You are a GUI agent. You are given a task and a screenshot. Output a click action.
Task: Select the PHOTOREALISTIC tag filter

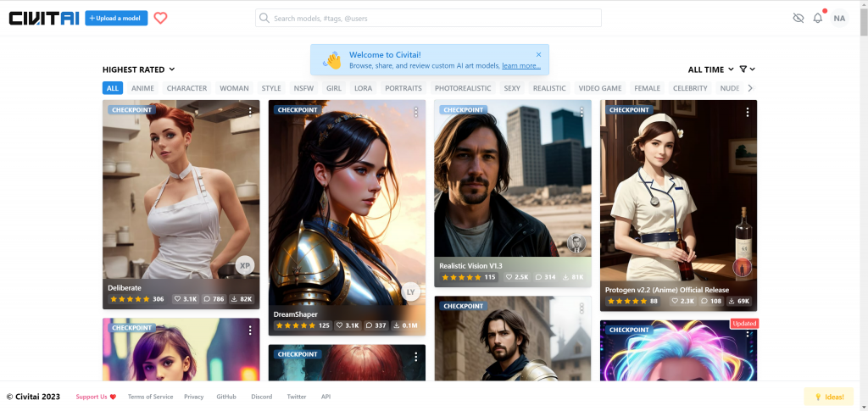click(463, 88)
